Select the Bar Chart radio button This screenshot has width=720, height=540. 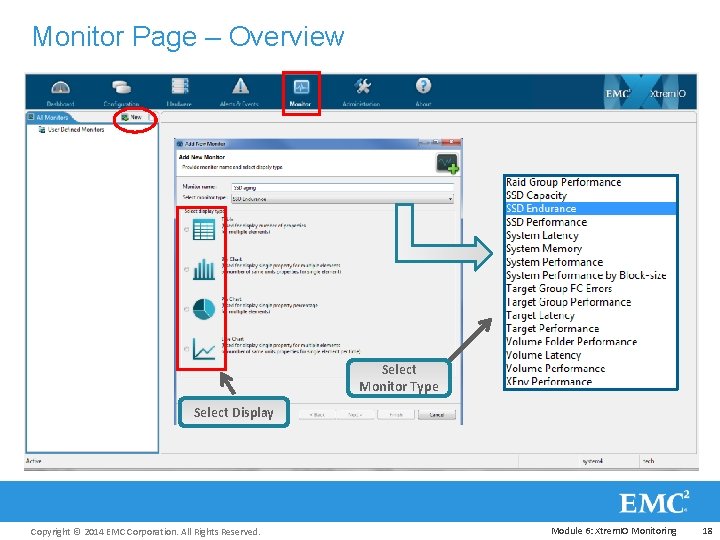[186, 269]
